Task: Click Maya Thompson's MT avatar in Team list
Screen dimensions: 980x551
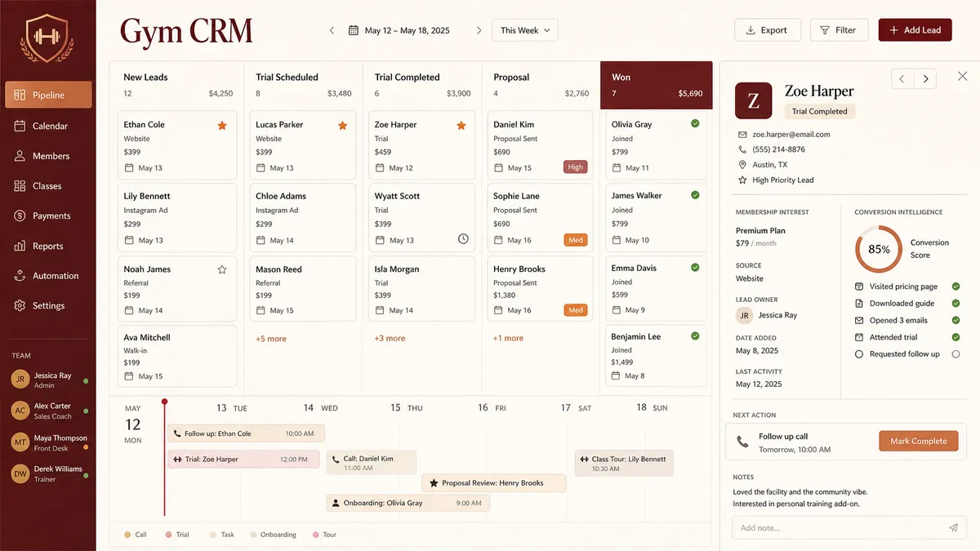Action: (x=20, y=442)
